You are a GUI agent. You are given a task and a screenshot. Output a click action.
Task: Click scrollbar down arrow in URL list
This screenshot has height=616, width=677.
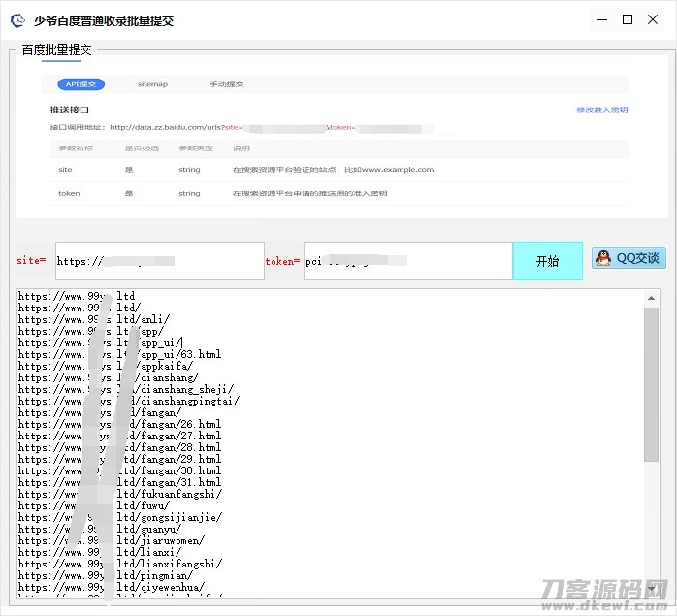(651, 588)
